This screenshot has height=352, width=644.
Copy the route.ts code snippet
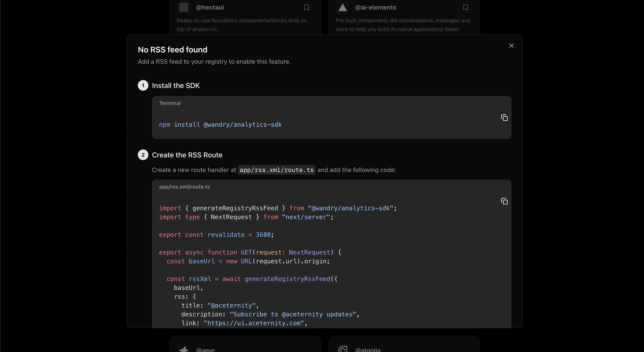(504, 201)
